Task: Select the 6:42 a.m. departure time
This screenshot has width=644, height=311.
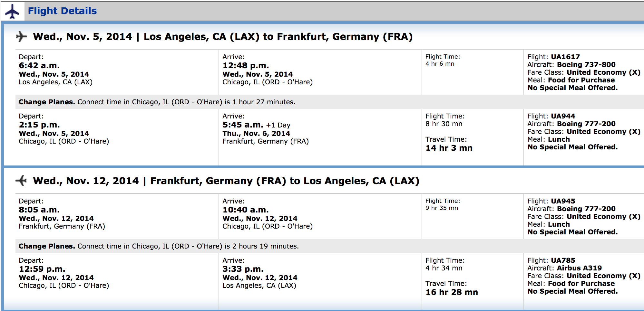Action: (39, 66)
